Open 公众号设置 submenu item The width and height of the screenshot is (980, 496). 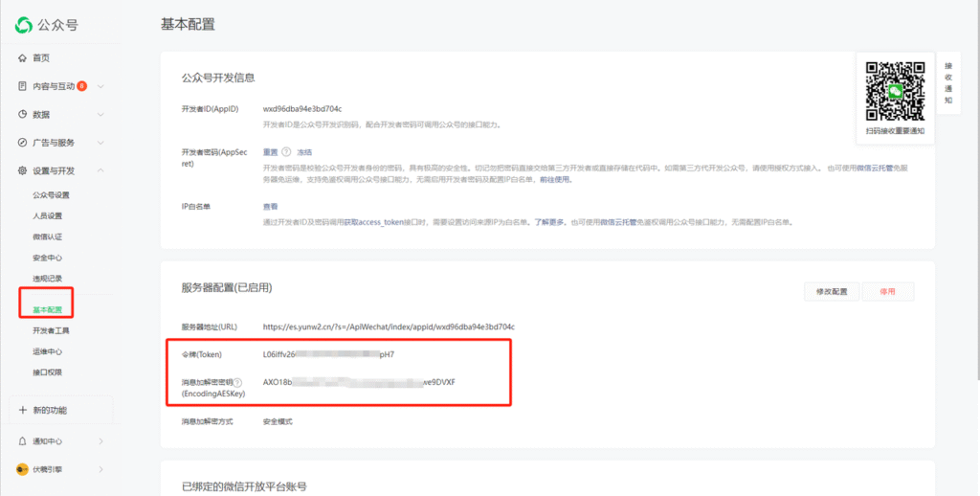[52, 195]
